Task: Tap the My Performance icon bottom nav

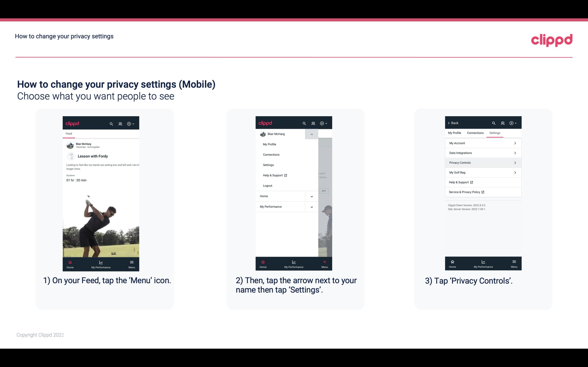Action: [101, 263]
